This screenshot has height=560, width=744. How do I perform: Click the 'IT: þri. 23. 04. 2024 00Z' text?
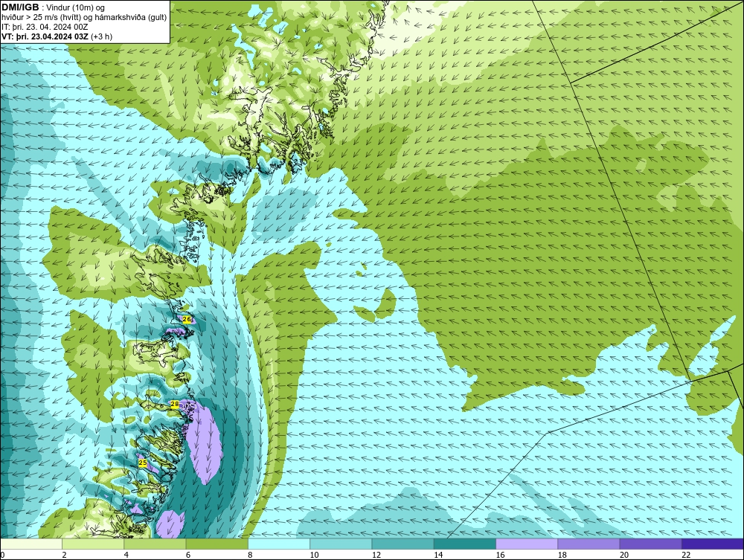coord(45,27)
